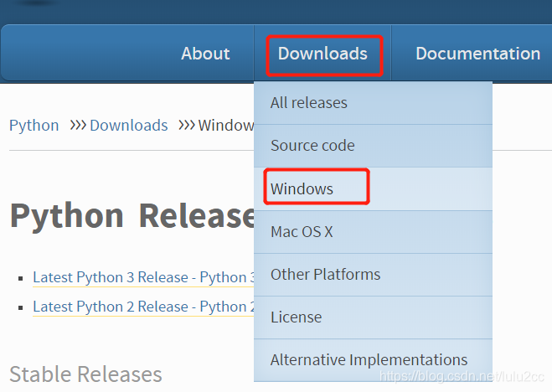Choose Mac OS X menu entry
This screenshot has height=392, width=552.
373,232
